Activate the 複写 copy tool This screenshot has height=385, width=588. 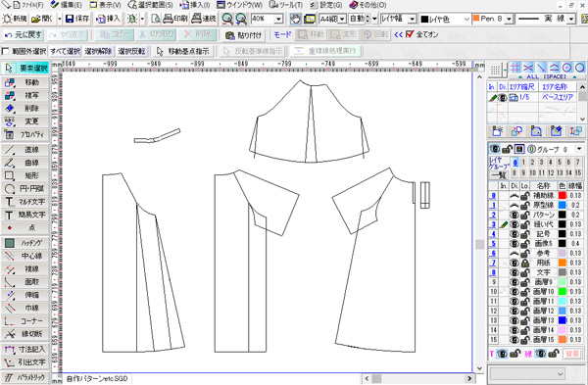tap(25, 95)
